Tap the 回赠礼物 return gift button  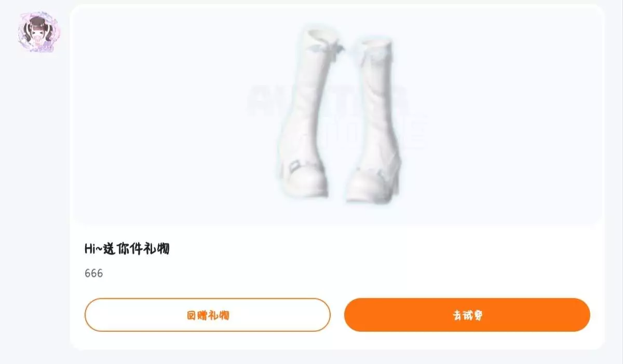pos(208,315)
